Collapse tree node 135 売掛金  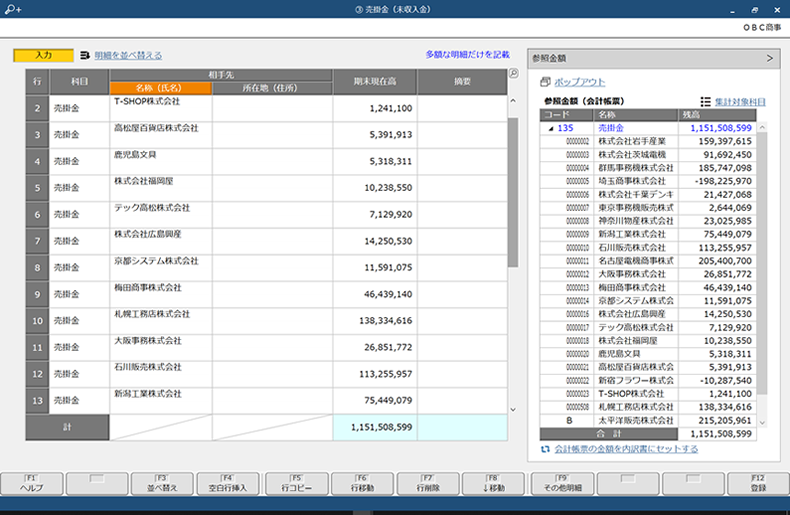pyautogui.click(x=549, y=128)
